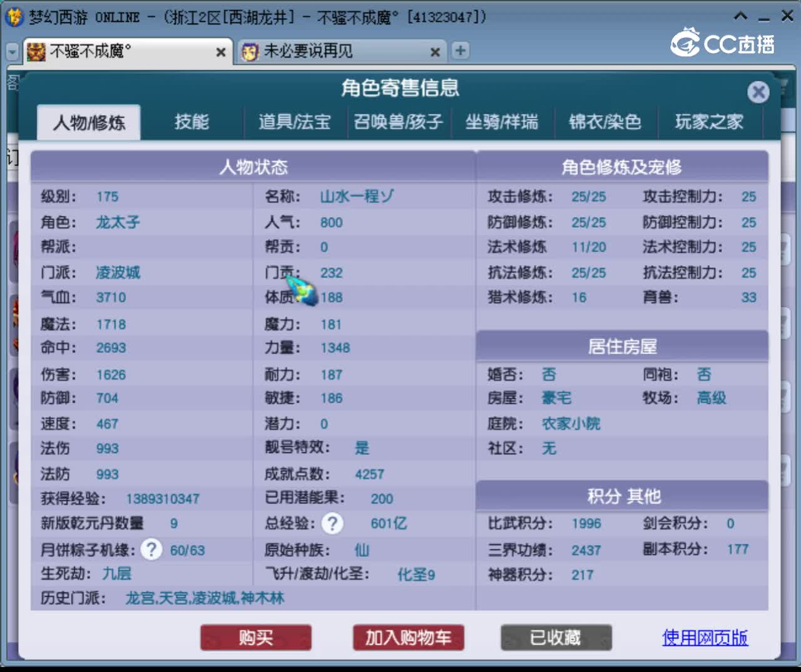The width and height of the screenshot is (801, 672).
Task: Click the 凌波城 faction value
Action: coord(118,272)
